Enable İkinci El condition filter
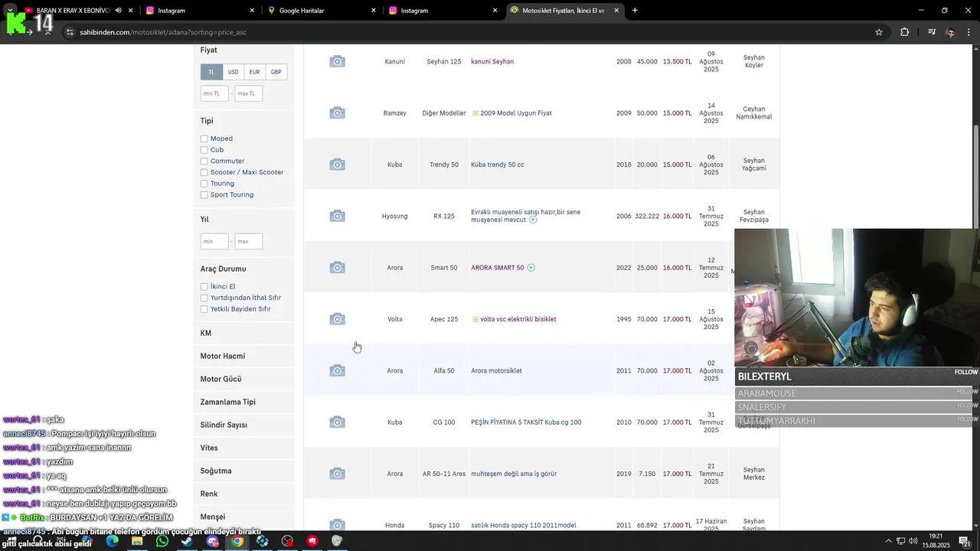980x551 pixels. 204,287
